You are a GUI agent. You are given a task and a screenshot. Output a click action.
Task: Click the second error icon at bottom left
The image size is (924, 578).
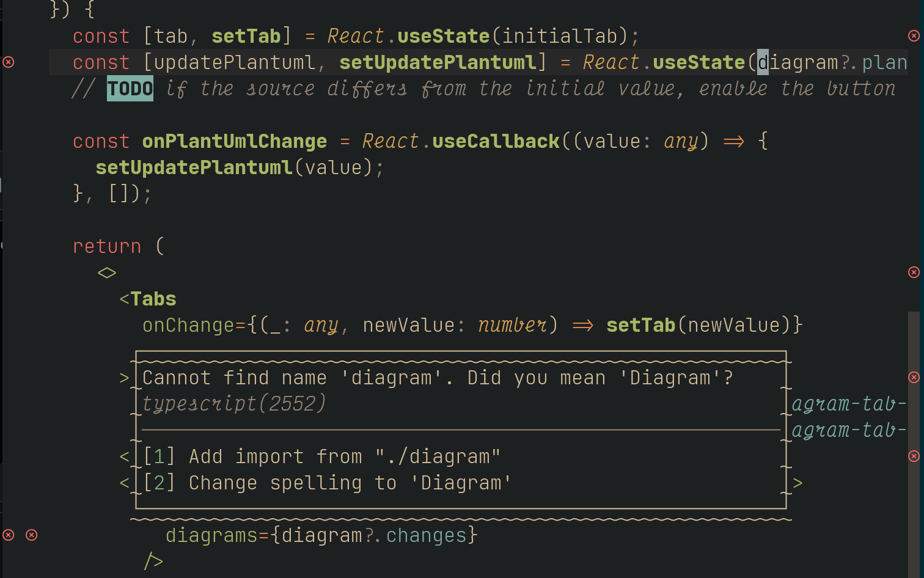tap(31, 535)
